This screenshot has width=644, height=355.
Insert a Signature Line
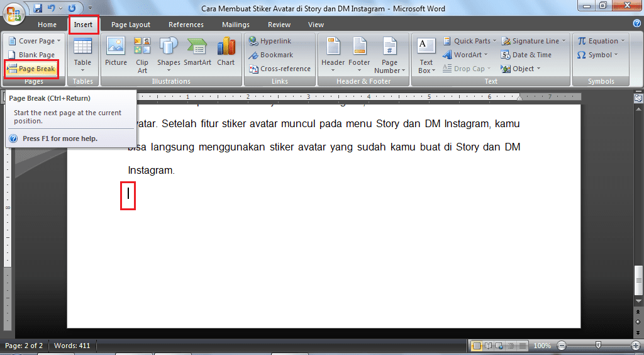[x=533, y=41]
